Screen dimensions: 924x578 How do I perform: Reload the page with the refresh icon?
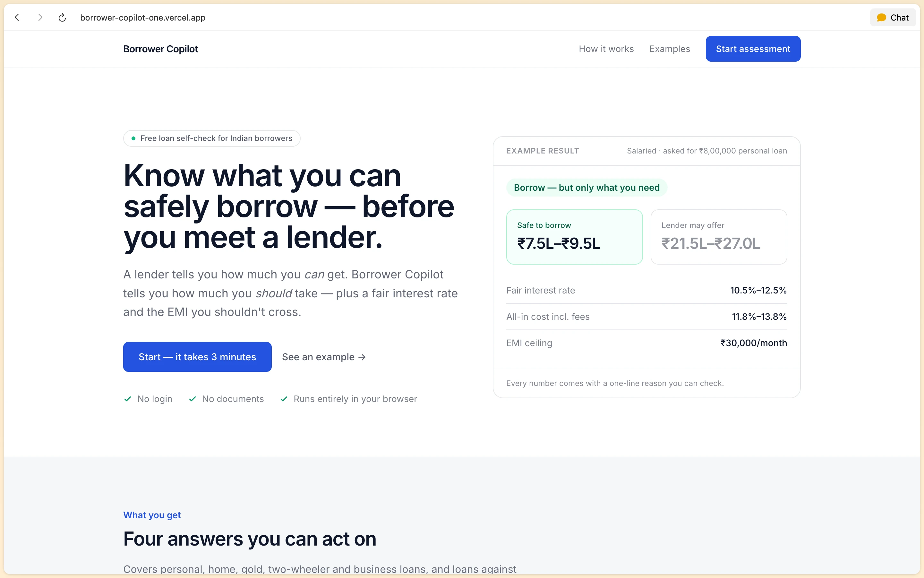pyautogui.click(x=62, y=17)
